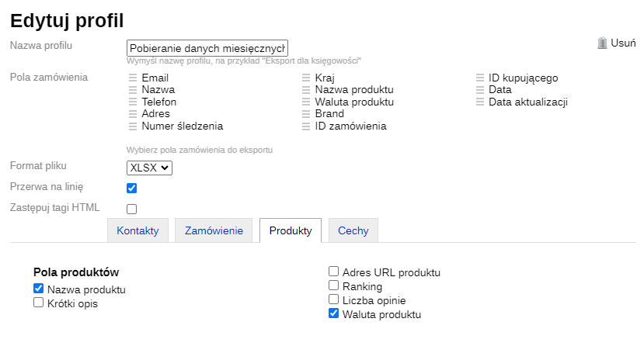The height and width of the screenshot is (360, 644).
Task: Click the trash icon next to Usuń
Action: 602,43
